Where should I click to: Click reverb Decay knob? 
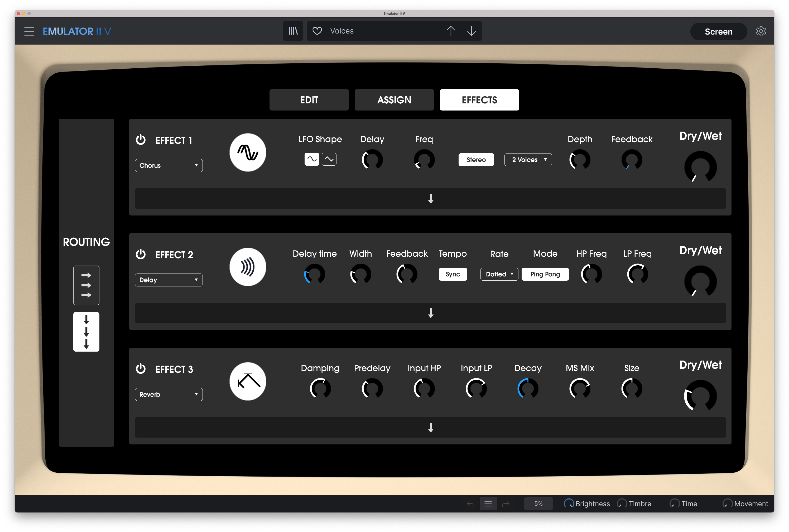pos(528,389)
